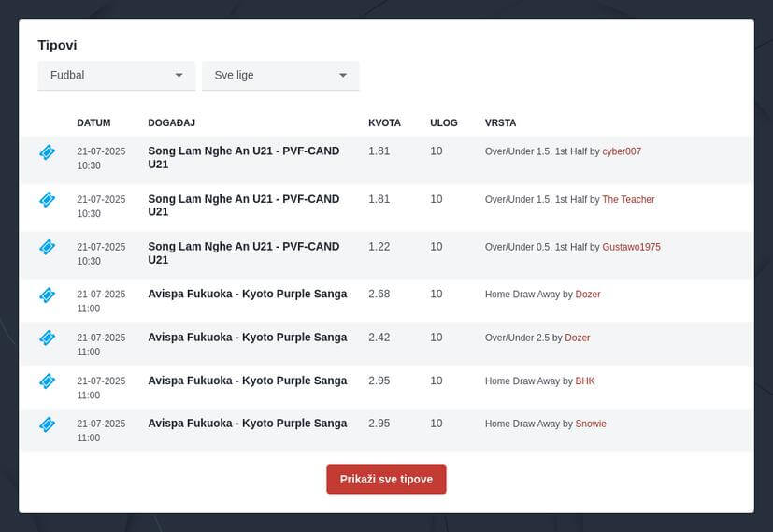Click the VRSTA column header
The height and width of the screenshot is (532, 773).
[500, 122]
